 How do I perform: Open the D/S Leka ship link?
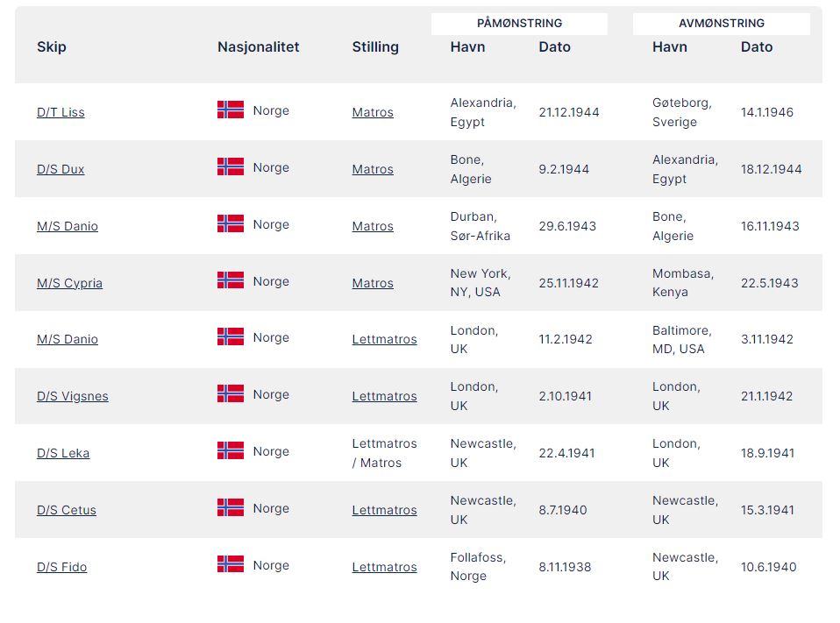63,453
